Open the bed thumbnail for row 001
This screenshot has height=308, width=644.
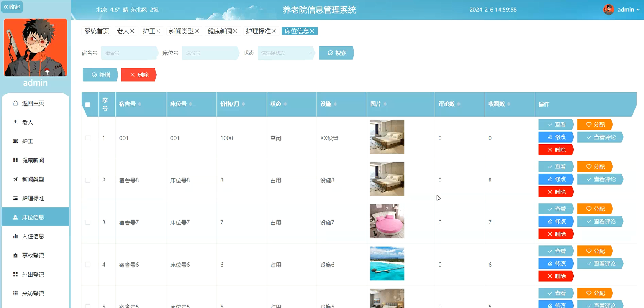click(x=387, y=137)
